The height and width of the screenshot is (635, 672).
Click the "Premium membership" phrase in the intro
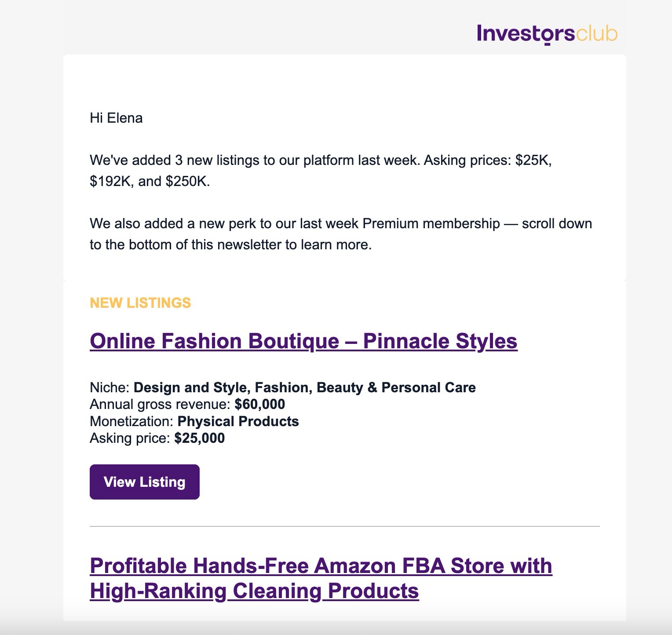click(431, 223)
